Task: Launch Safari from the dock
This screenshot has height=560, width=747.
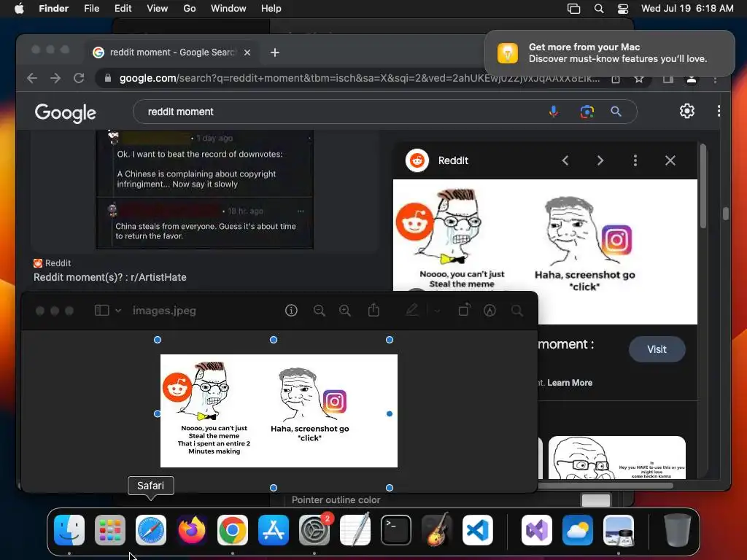Action: click(x=151, y=529)
